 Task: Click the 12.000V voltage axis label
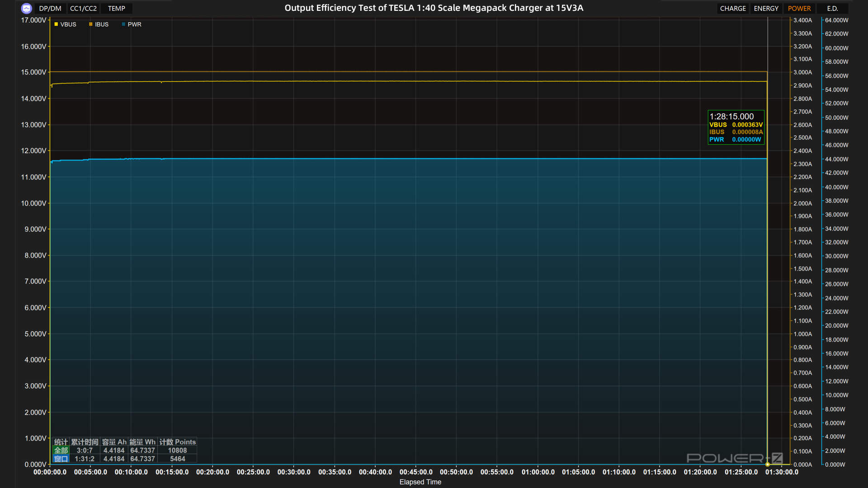click(x=33, y=151)
